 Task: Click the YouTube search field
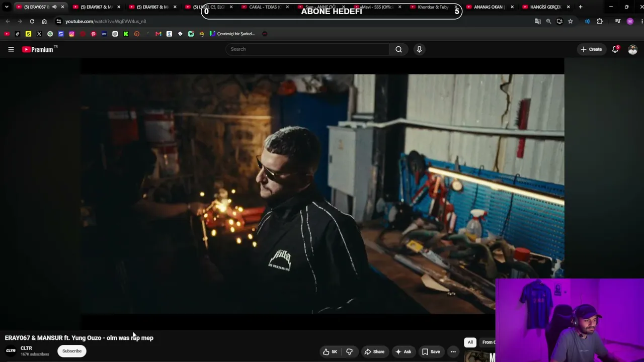tap(307, 49)
